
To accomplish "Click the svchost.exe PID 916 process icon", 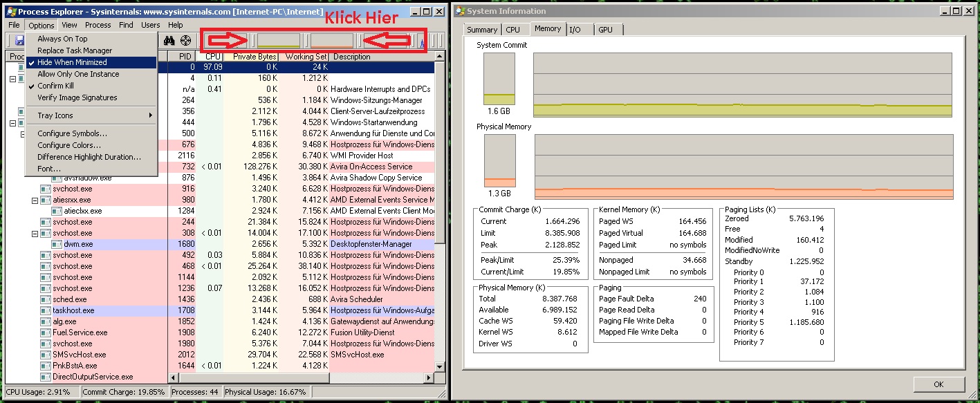I will [x=46, y=189].
